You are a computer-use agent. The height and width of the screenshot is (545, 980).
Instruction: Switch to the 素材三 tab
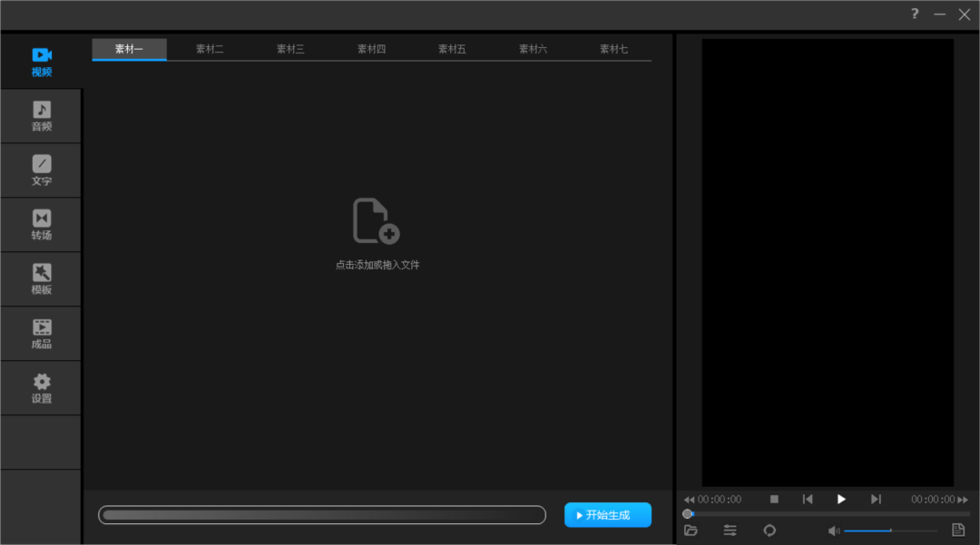point(290,49)
